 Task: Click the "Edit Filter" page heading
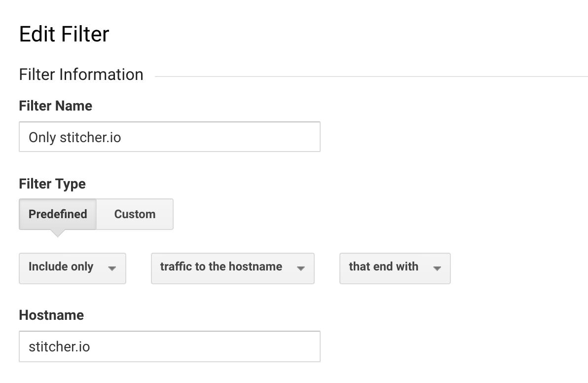coord(64,34)
